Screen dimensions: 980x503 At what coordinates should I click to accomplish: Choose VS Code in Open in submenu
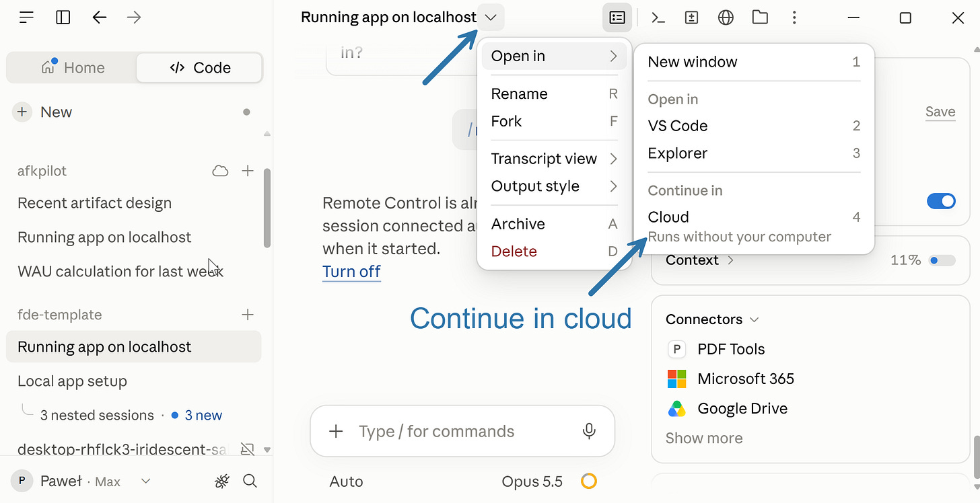pyautogui.click(x=754, y=126)
